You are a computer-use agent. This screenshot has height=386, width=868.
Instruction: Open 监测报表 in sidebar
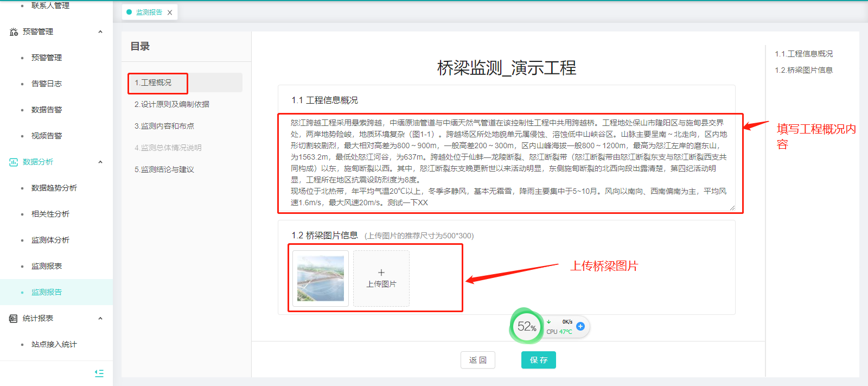pyautogui.click(x=47, y=266)
